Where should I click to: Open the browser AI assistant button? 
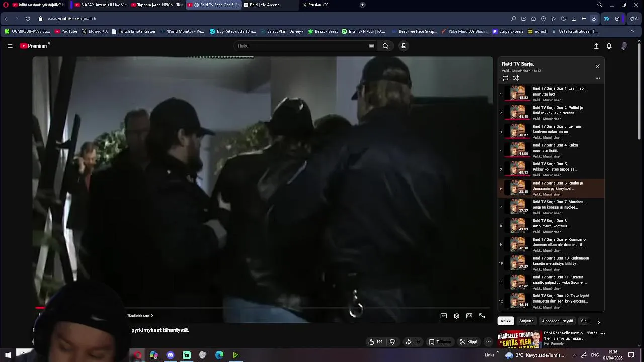[x=634, y=19]
